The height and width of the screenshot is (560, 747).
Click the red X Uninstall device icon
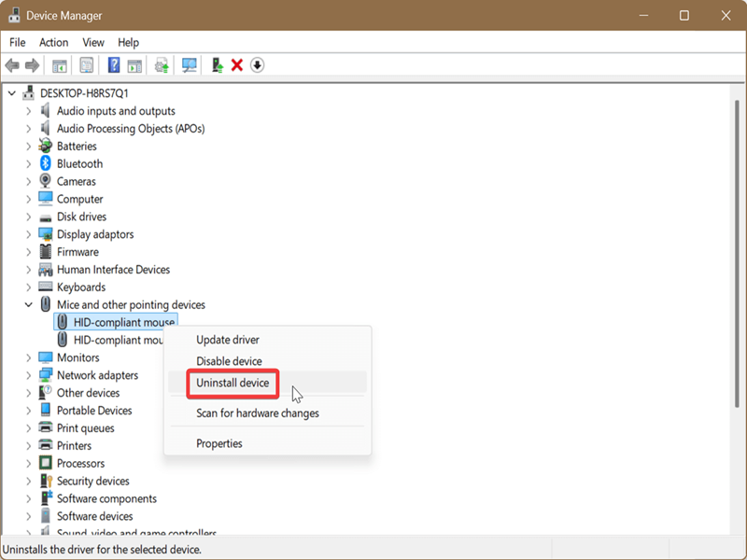[237, 65]
